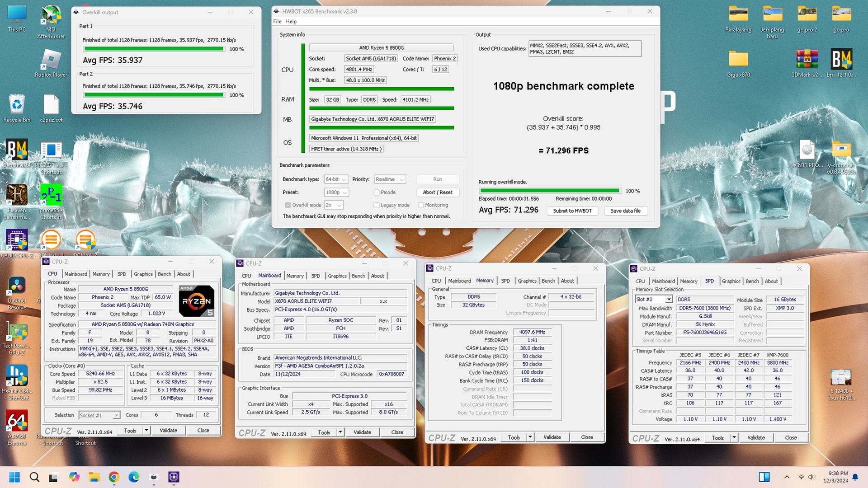868x488 pixels.
Task: Switch to About tab in CPU-Z SPD window
Action: [x=771, y=282]
